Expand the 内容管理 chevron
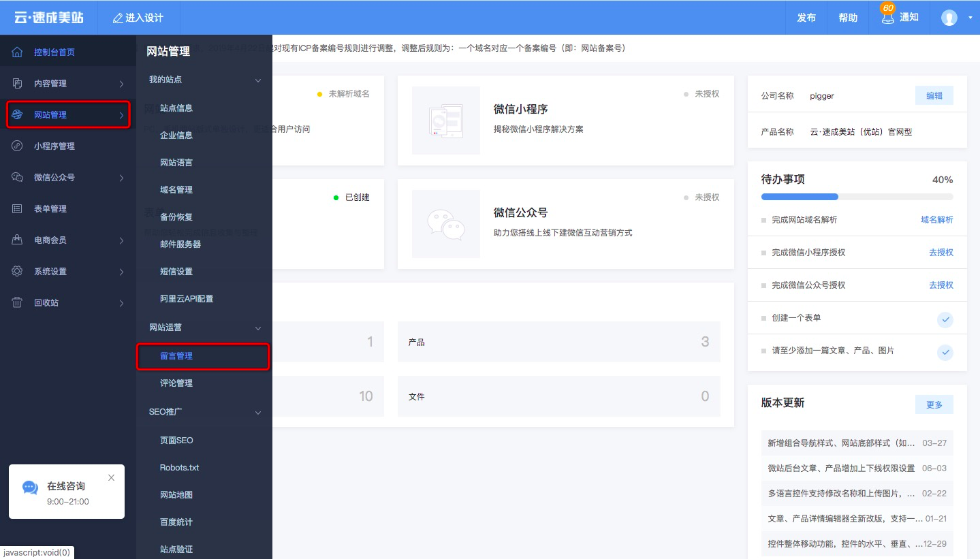The image size is (980, 559). pyautogui.click(x=121, y=84)
